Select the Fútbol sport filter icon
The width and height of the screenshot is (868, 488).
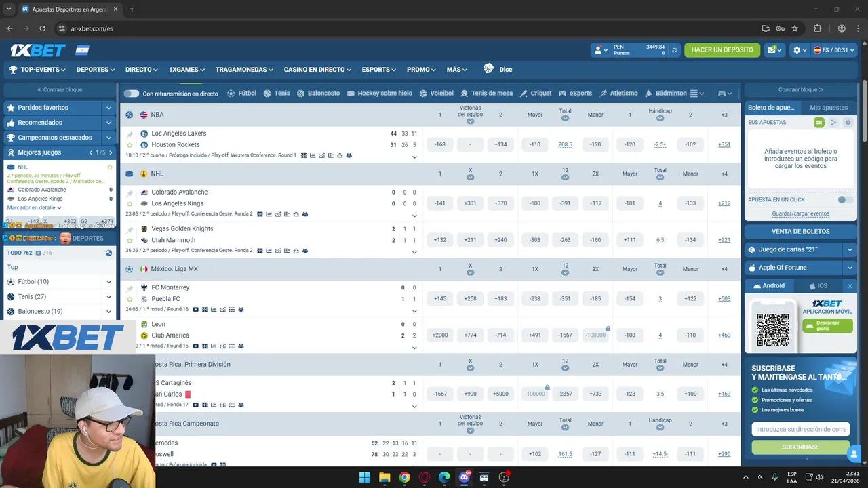[x=231, y=94]
